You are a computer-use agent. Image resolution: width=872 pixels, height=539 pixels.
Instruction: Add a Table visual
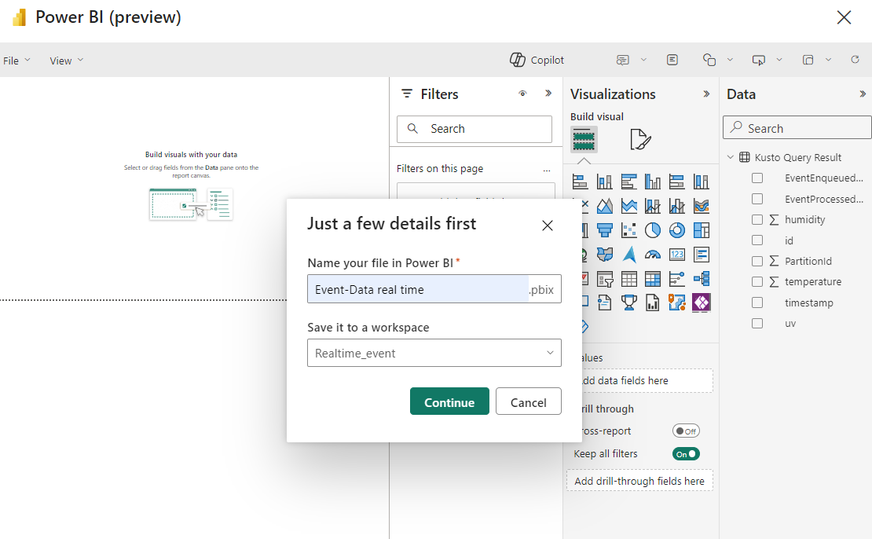click(628, 279)
